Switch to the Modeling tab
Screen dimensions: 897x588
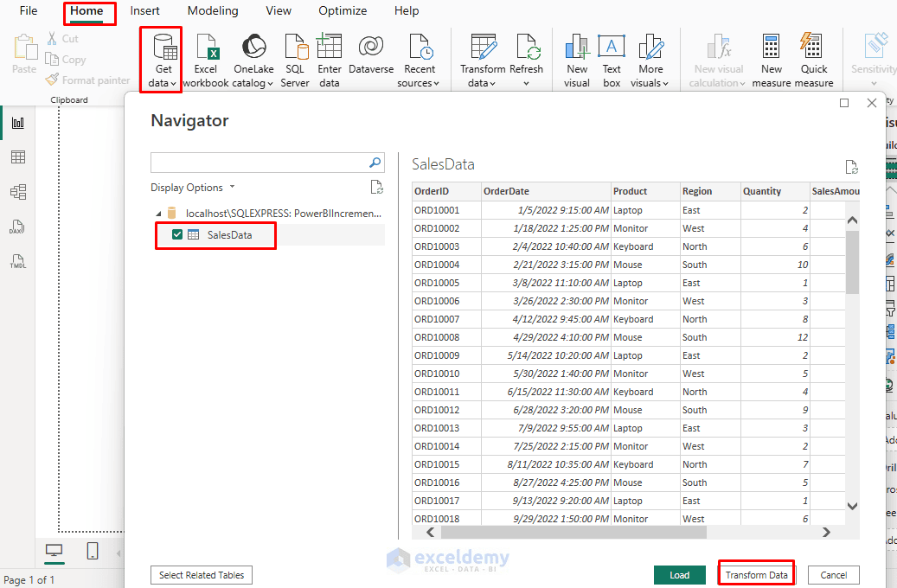213,11
